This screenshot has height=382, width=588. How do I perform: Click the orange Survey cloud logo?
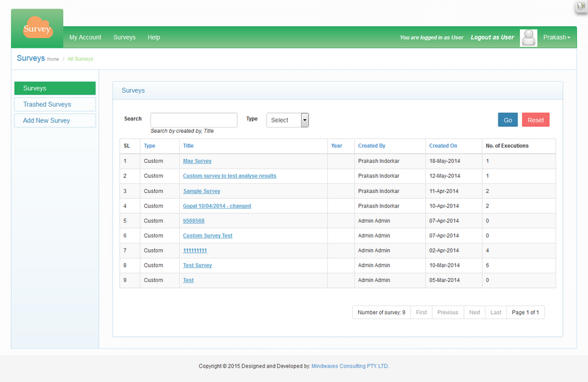pyautogui.click(x=37, y=27)
